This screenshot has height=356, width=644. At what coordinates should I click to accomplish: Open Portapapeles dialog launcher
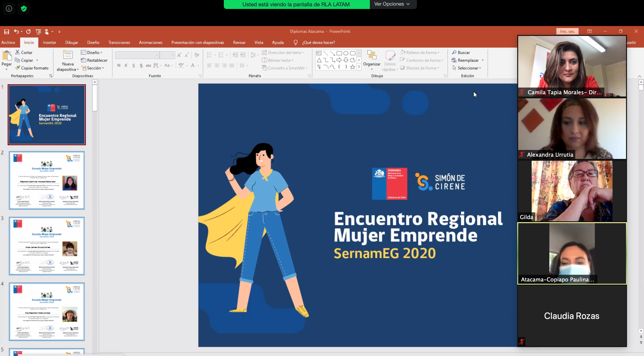51,76
